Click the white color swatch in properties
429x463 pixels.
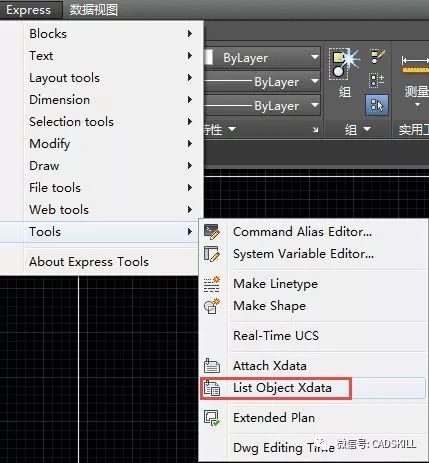(209, 58)
